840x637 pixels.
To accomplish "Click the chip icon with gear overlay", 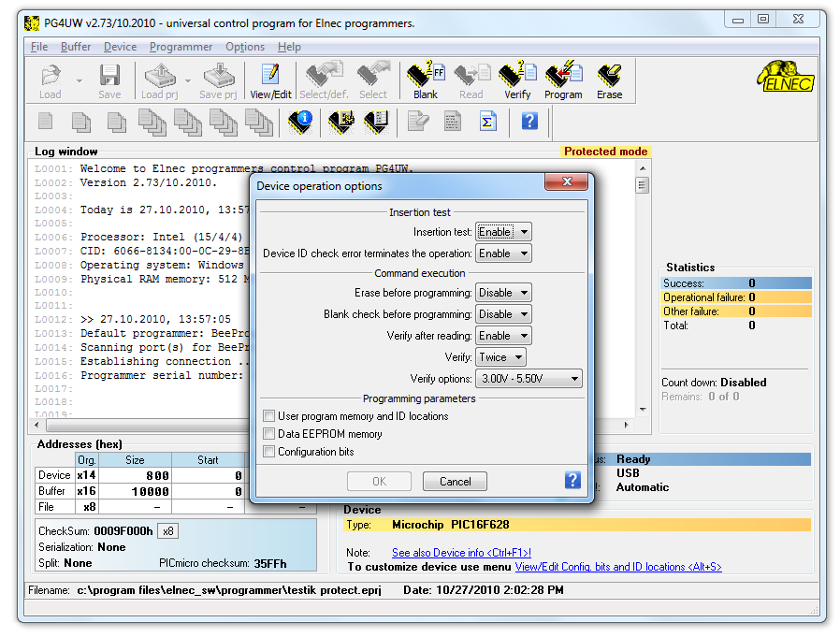I will (x=341, y=123).
